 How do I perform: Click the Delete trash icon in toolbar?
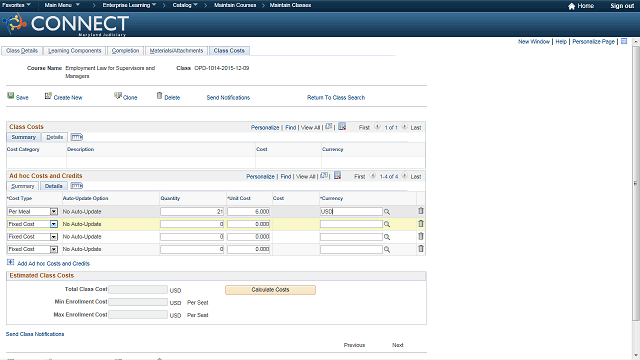(x=159, y=96)
